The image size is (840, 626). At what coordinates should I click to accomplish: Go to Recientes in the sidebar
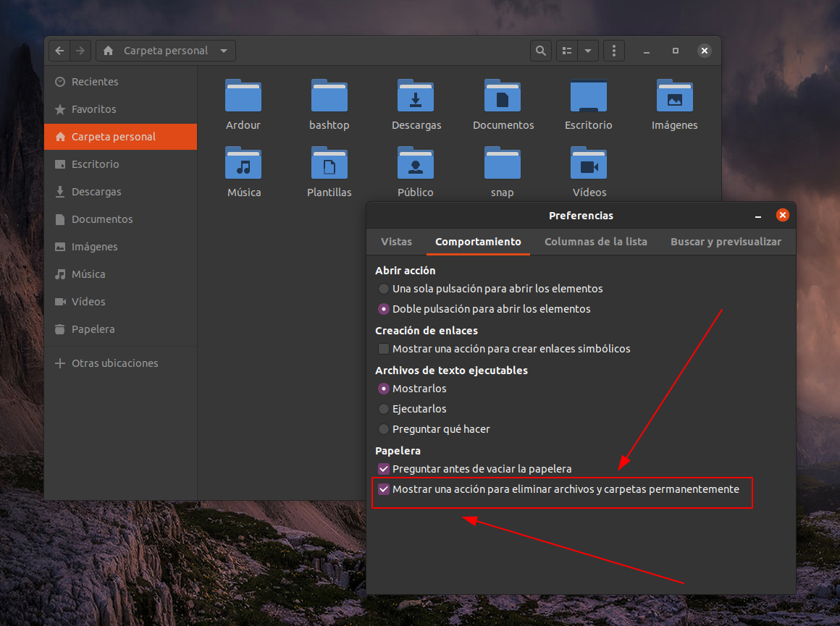point(94,82)
